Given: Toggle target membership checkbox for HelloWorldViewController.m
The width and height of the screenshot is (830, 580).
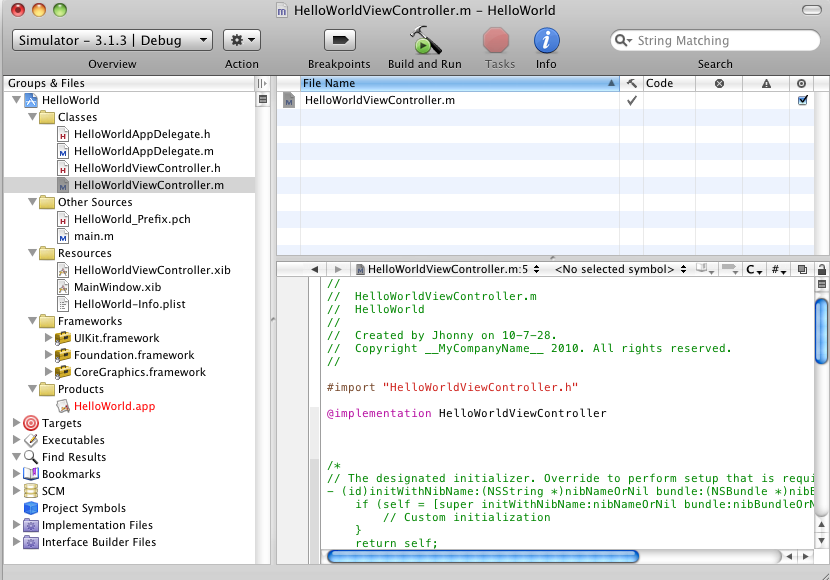Looking at the screenshot, I should 802,100.
